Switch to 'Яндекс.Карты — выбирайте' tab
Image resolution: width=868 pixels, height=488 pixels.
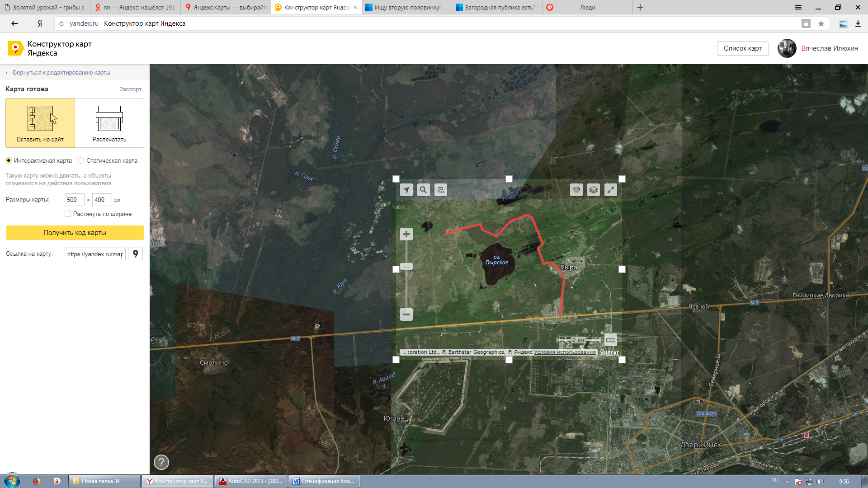click(x=226, y=7)
